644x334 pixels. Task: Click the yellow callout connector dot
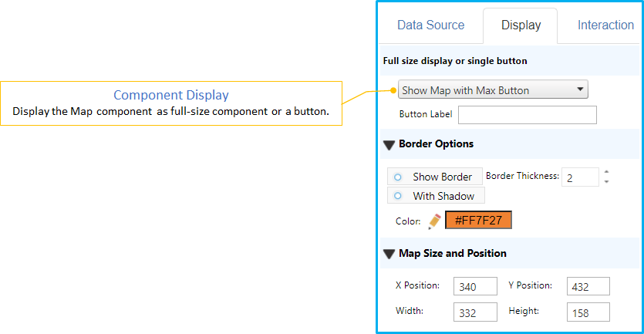click(394, 91)
